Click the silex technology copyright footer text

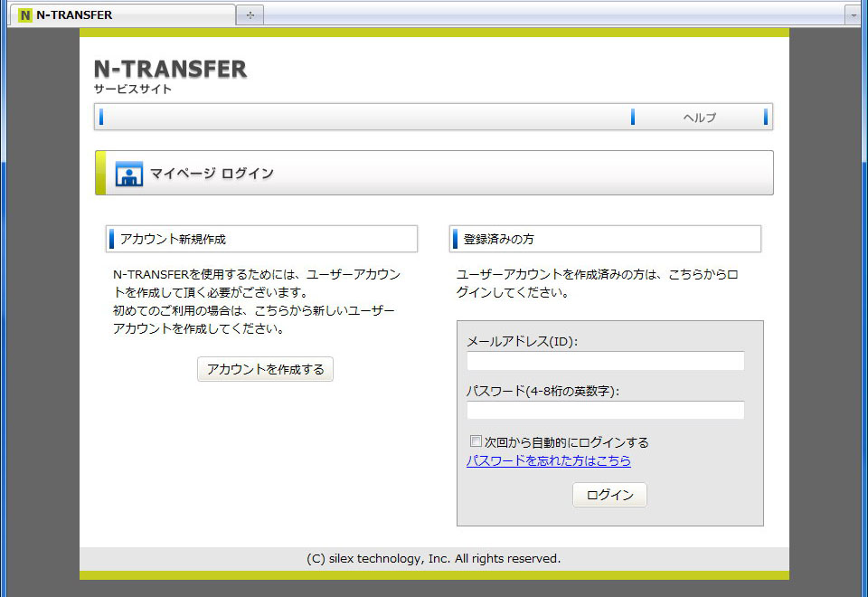point(434,558)
